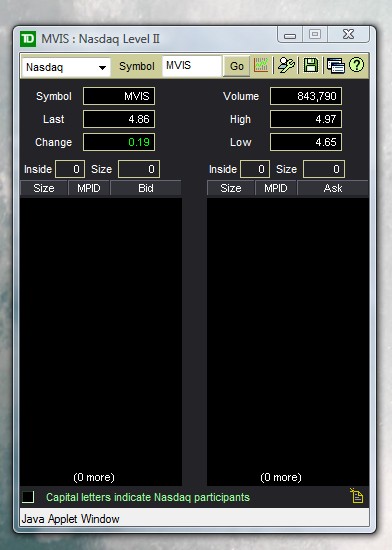The image size is (392, 550).
Task: Open the settings wrench icon
Action: coord(286,65)
